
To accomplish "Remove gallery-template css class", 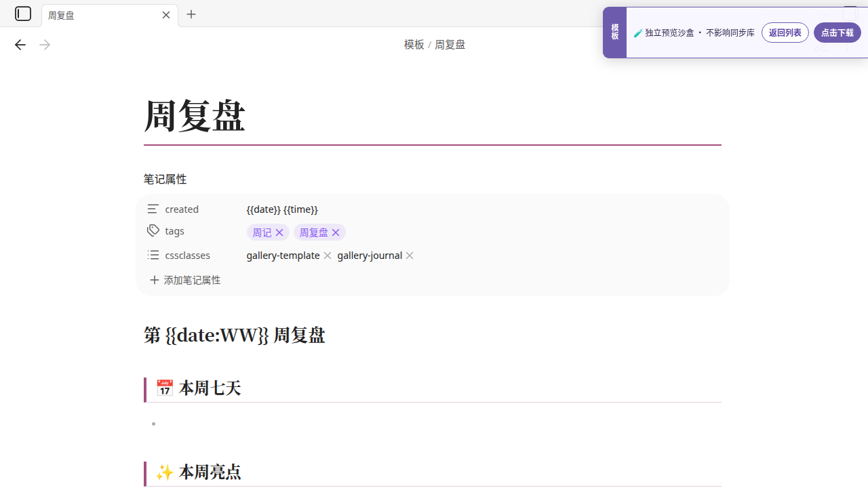I will 328,256.
